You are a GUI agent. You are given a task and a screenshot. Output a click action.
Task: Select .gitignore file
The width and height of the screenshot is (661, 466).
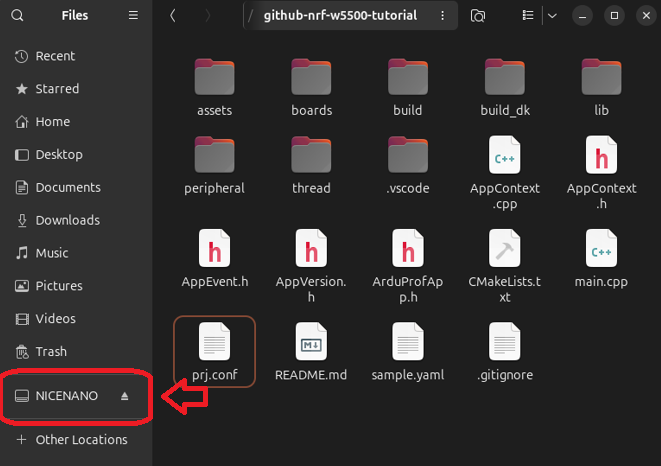(x=505, y=351)
